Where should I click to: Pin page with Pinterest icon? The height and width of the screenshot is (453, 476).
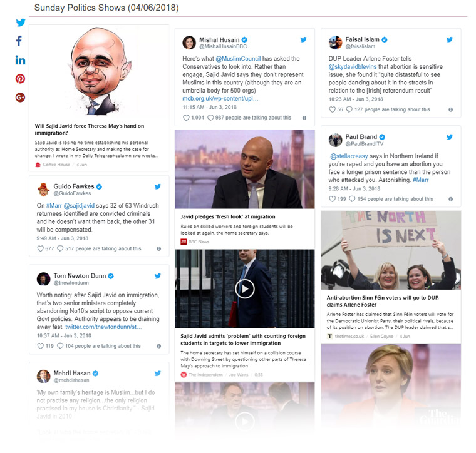pyautogui.click(x=20, y=79)
